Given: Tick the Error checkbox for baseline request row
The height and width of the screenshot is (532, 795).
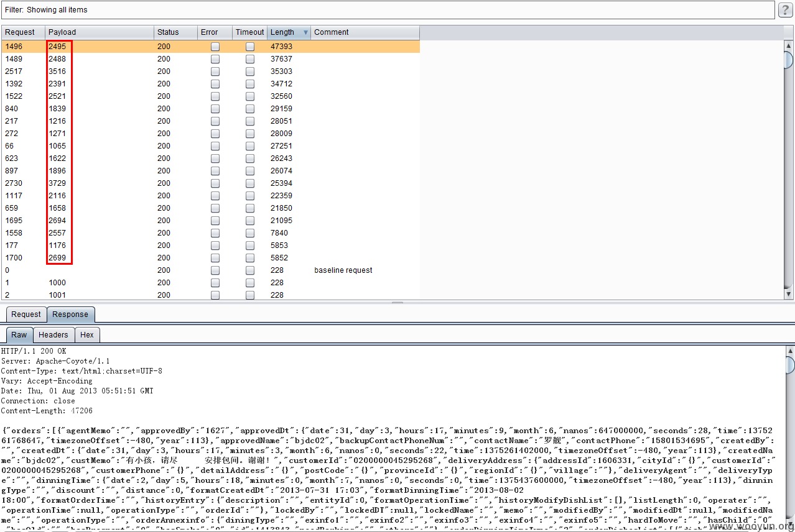Looking at the screenshot, I should coord(215,270).
